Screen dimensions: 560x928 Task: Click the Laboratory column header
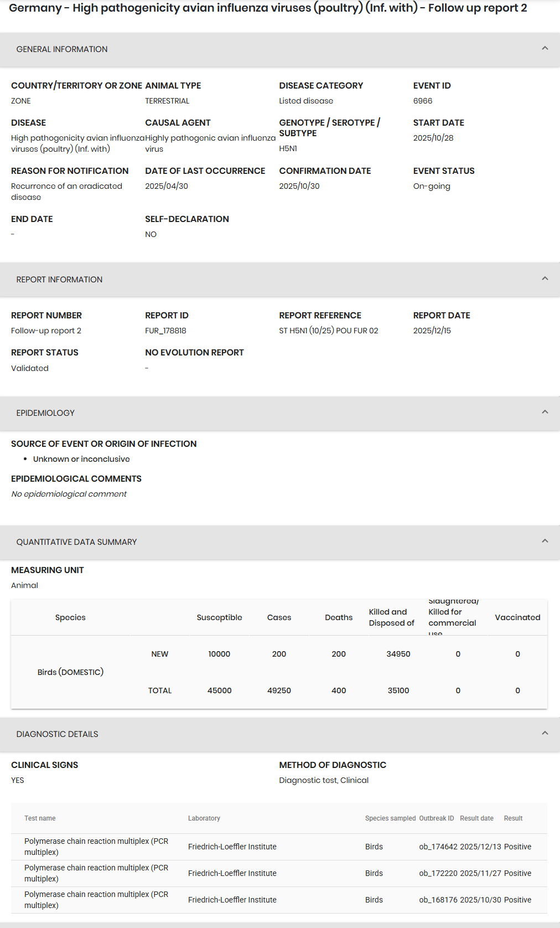204,818
